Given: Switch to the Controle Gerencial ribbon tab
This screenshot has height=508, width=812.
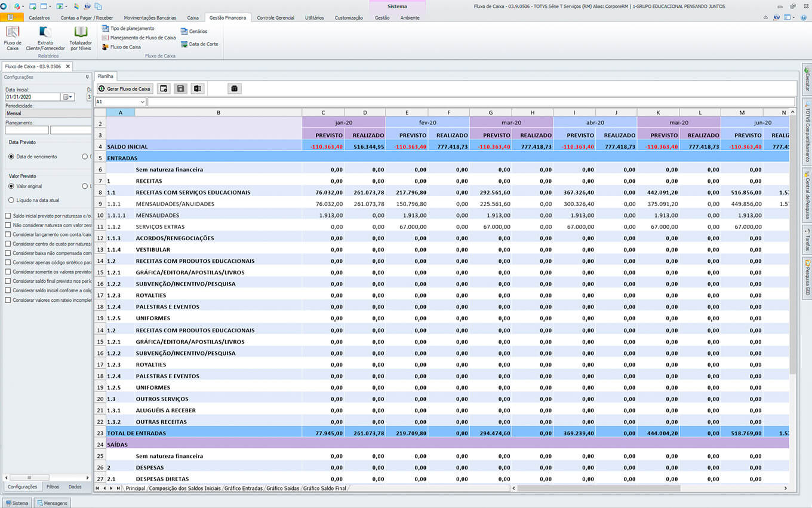Looking at the screenshot, I should pos(275,18).
